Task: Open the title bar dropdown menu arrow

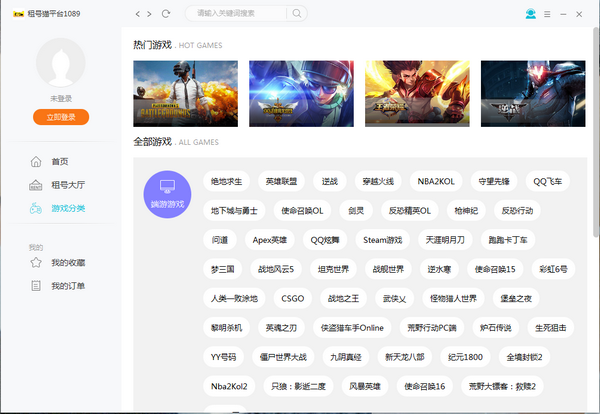Action: 548,13
